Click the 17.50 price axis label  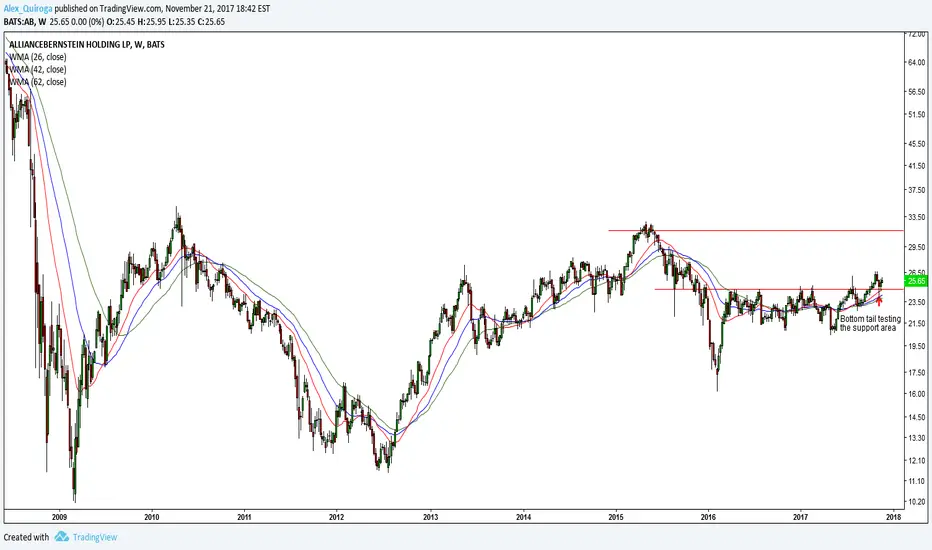(x=917, y=373)
